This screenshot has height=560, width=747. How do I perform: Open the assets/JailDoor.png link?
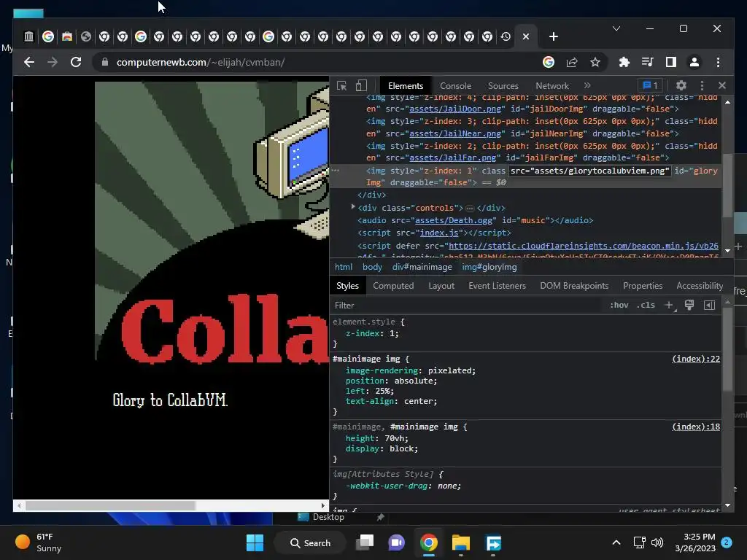455,109
